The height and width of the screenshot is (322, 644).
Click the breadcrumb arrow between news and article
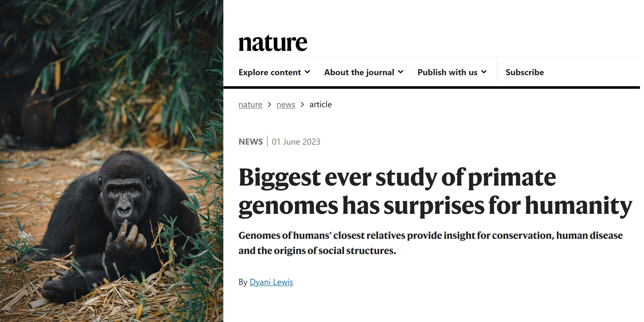click(x=303, y=104)
